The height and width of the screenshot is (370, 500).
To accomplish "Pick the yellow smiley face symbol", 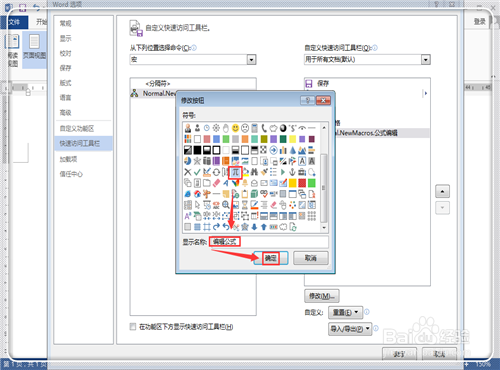I will (235, 128).
